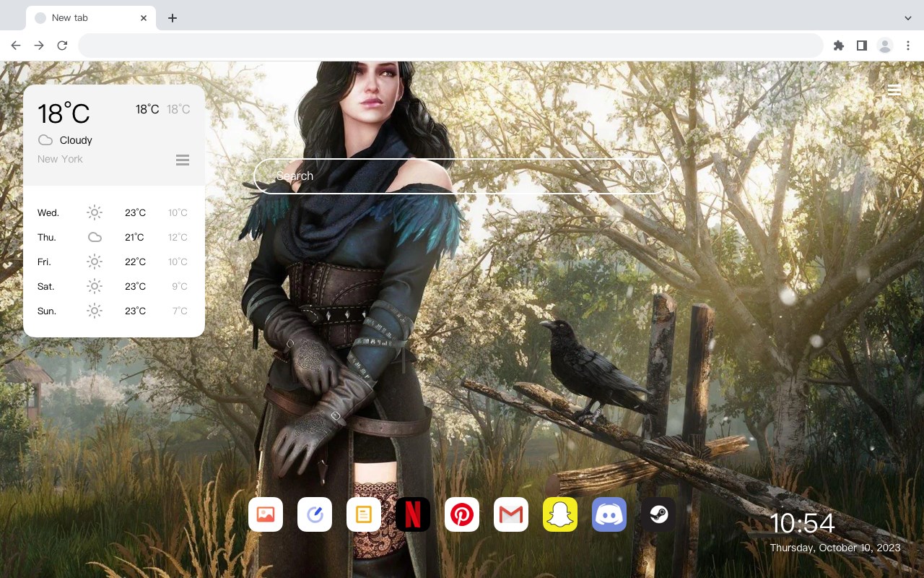Select the Sat. forecast row

114,286
